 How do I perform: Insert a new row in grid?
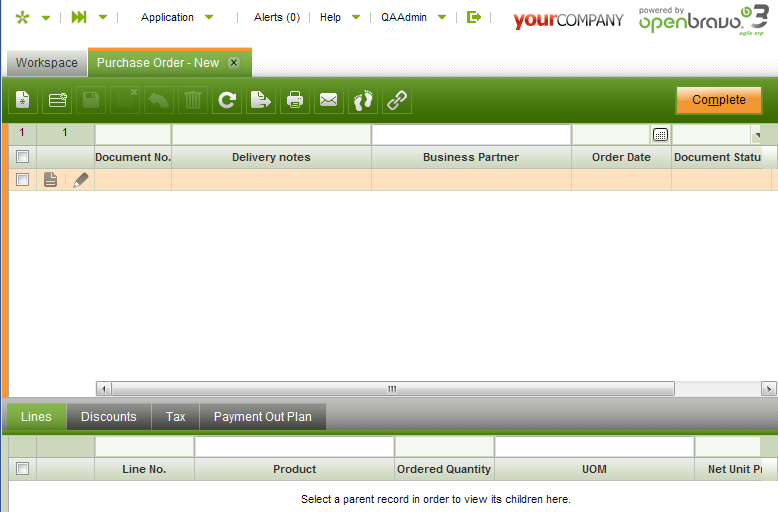(57, 100)
